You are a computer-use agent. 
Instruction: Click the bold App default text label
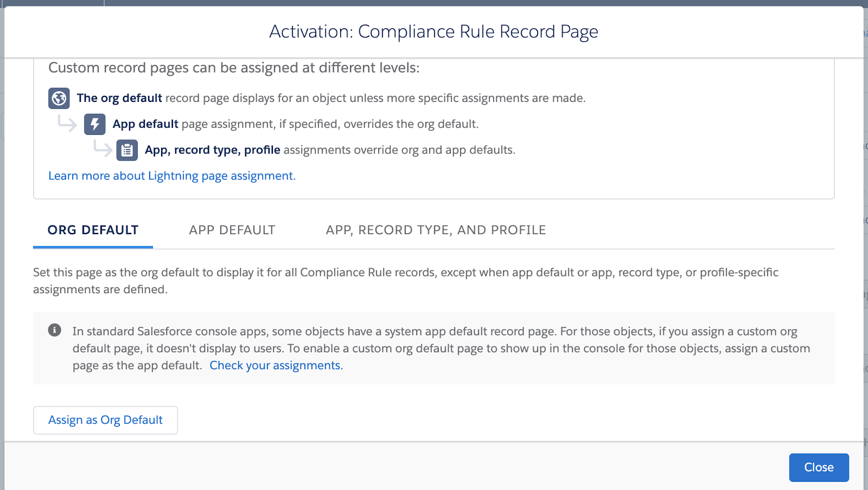[144, 124]
